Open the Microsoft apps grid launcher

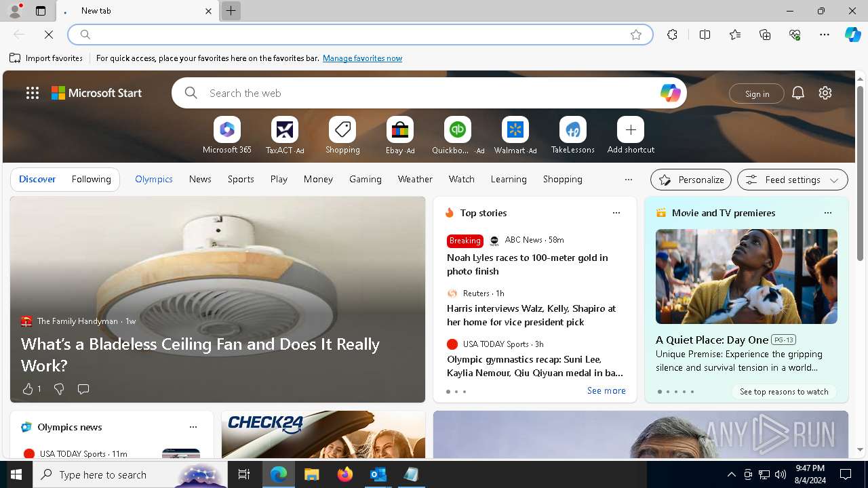pyautogui.click(x=33, y=93)
